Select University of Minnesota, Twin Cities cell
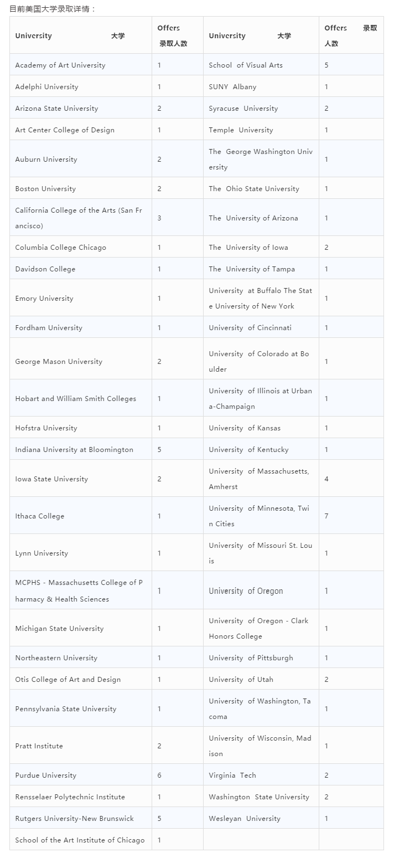Viewport: 394px width, 868px height. (261, 516)
